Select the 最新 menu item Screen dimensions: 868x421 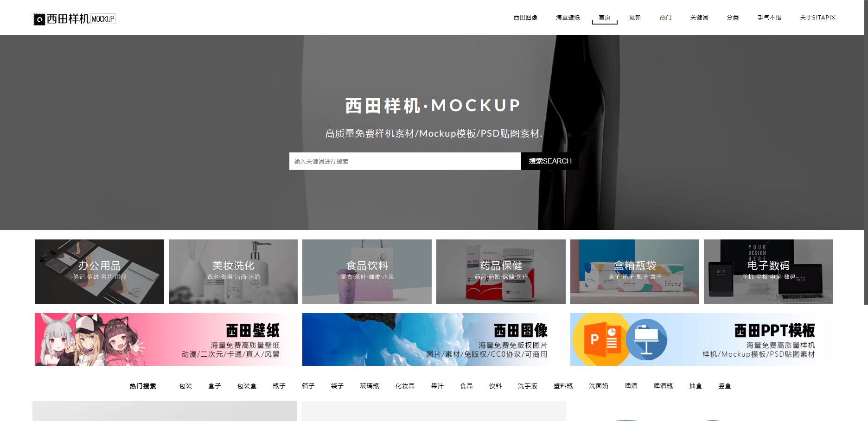click(635, 18)
